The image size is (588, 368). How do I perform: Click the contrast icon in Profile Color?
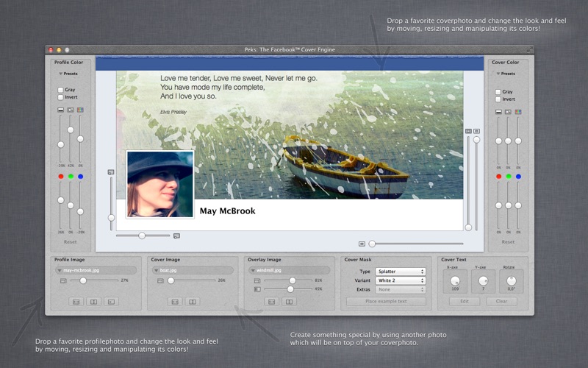coord(71,110)
